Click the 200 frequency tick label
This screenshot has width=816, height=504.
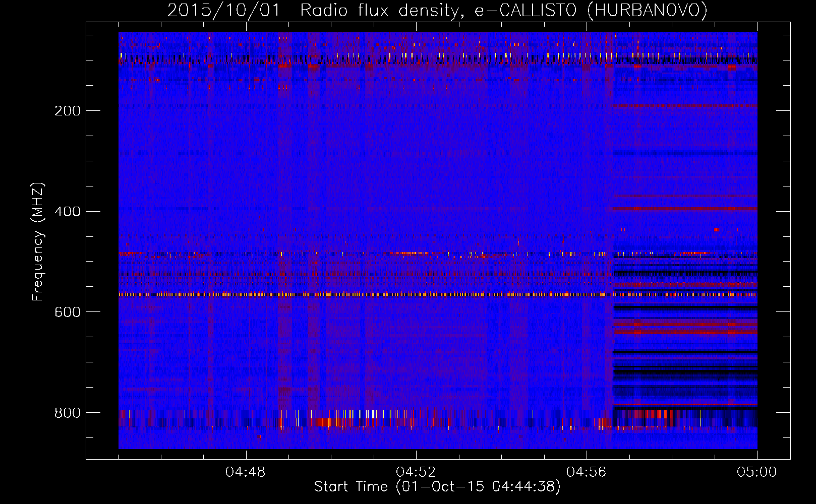pyautogui.click(x=68, y=111)
